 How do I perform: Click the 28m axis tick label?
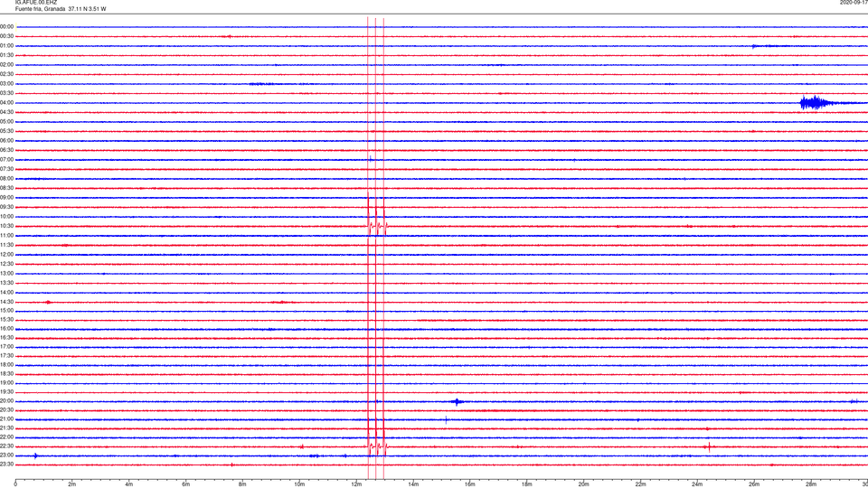(810, 484)
